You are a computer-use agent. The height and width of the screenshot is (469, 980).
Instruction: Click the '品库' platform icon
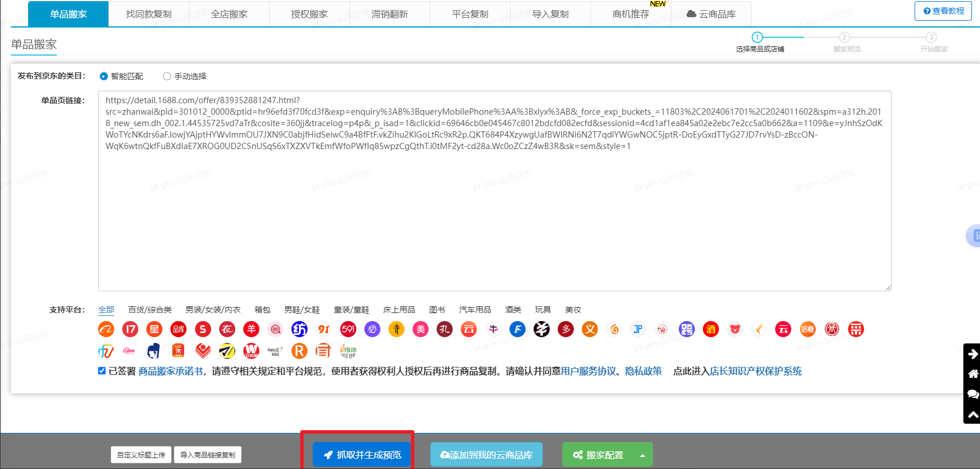tap(178, 329)
